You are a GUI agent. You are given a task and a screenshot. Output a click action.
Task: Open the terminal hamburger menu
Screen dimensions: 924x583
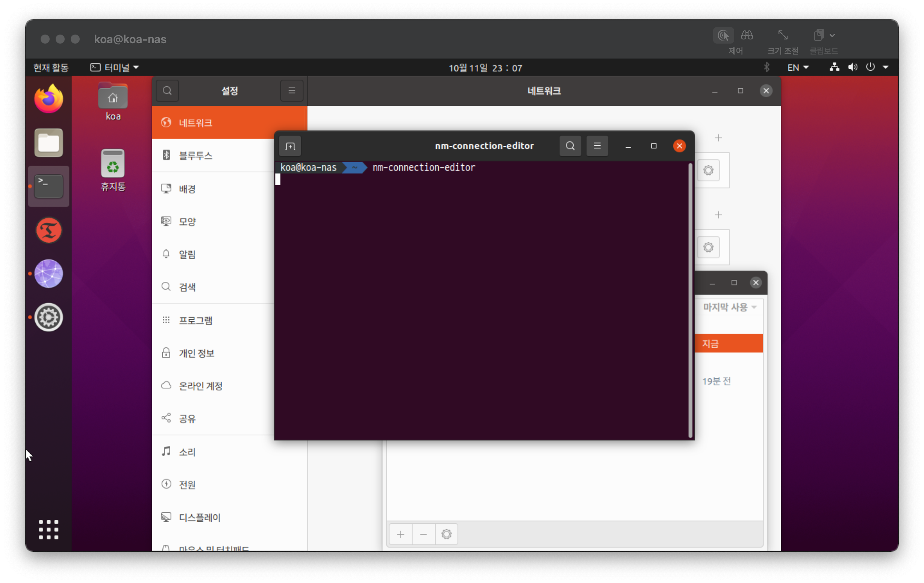point(597,146)
